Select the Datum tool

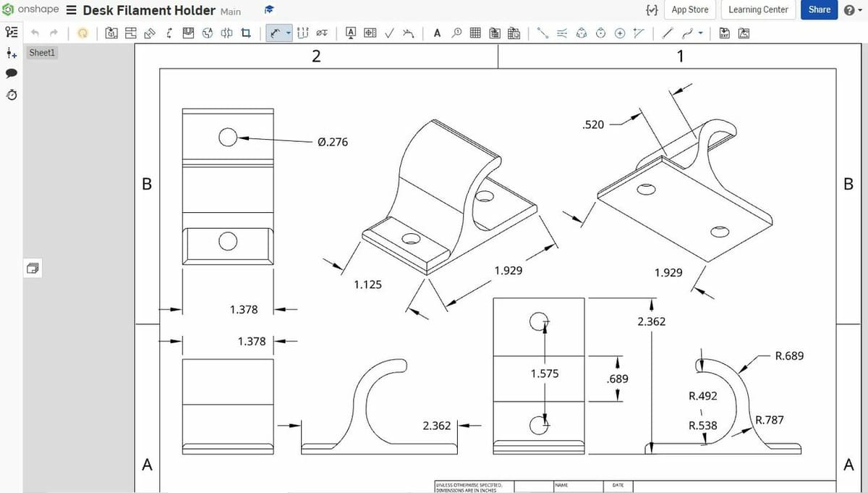351,33
